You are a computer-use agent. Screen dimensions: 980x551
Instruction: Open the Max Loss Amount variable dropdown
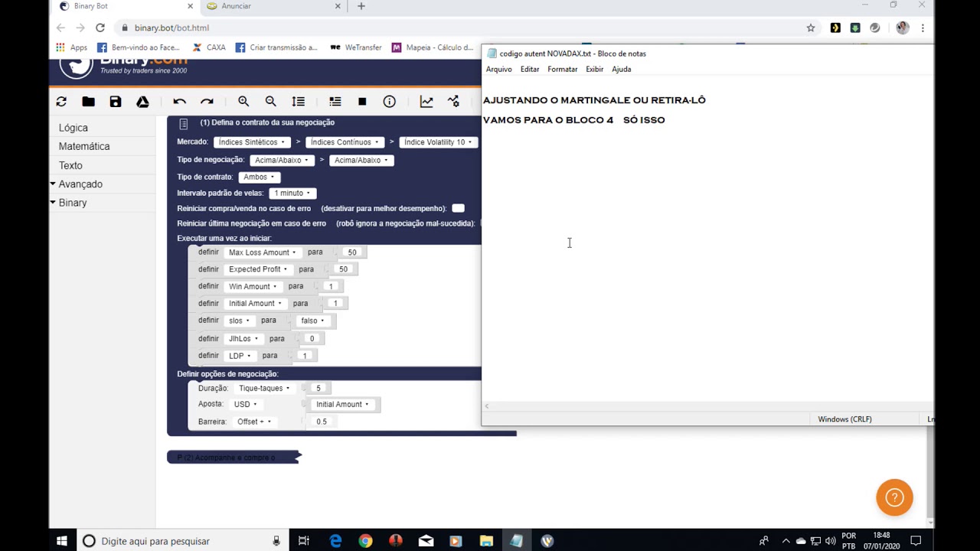click(x=262, y=253)
